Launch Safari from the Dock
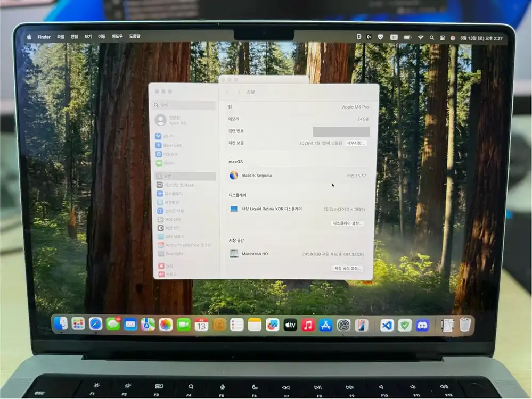Image resolution: width=532 pixels, height=399 pixels. pyautogui.click(x=96, y=324)
